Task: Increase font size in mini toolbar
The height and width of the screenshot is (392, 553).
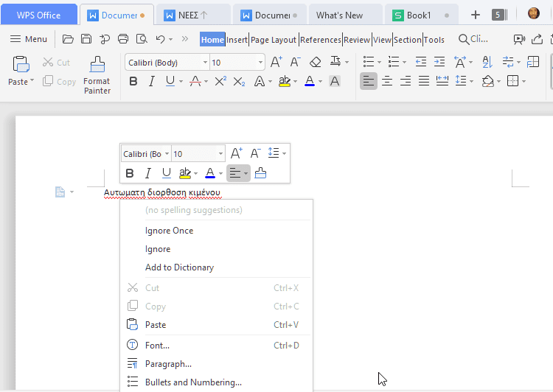Action: (236, 153)
